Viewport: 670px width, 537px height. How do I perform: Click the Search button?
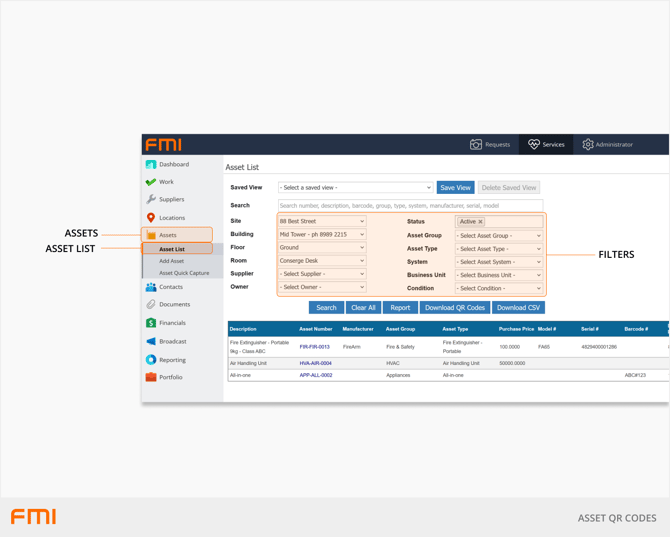coord(326,308)
